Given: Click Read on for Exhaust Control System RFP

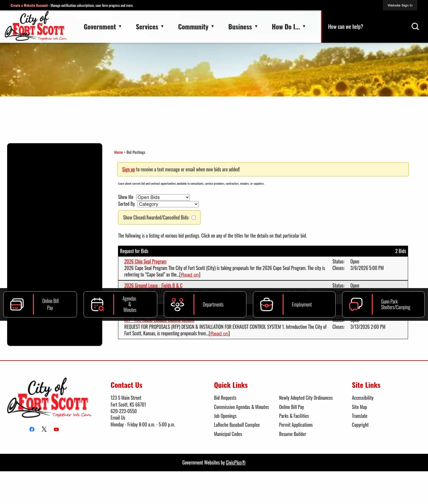Looking at the screenshot, I should point(219,334).
